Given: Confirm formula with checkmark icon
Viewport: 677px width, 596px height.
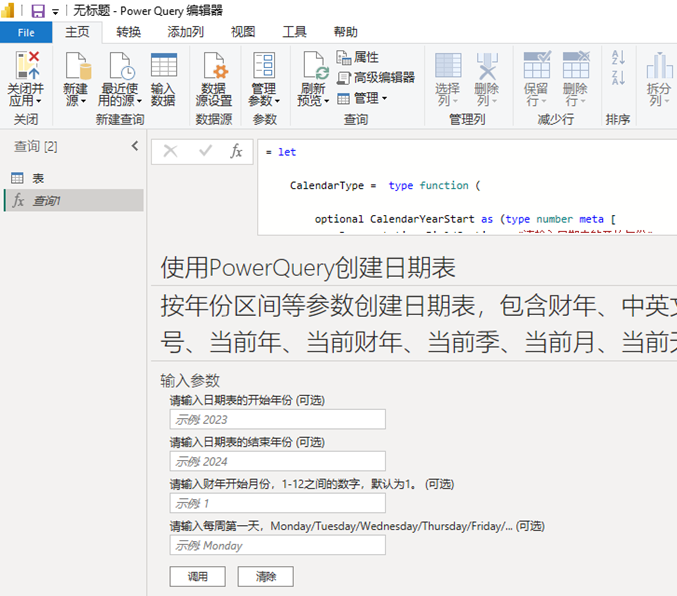Looking at the screenshot, I should (205, 151).
